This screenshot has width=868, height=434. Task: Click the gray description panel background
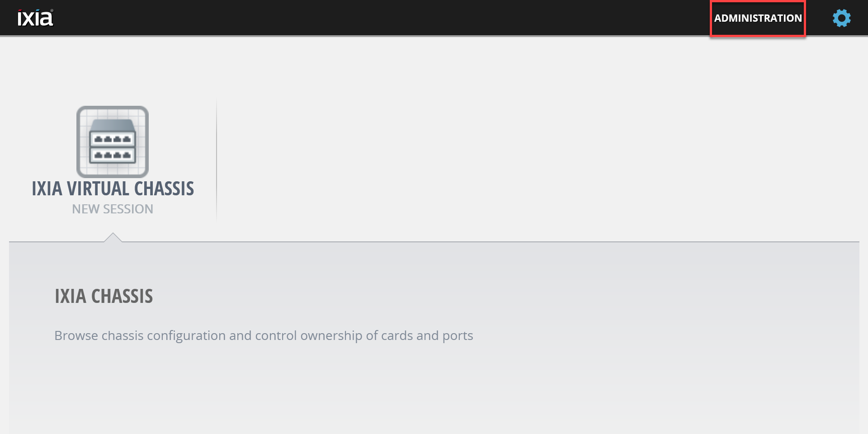434,389
